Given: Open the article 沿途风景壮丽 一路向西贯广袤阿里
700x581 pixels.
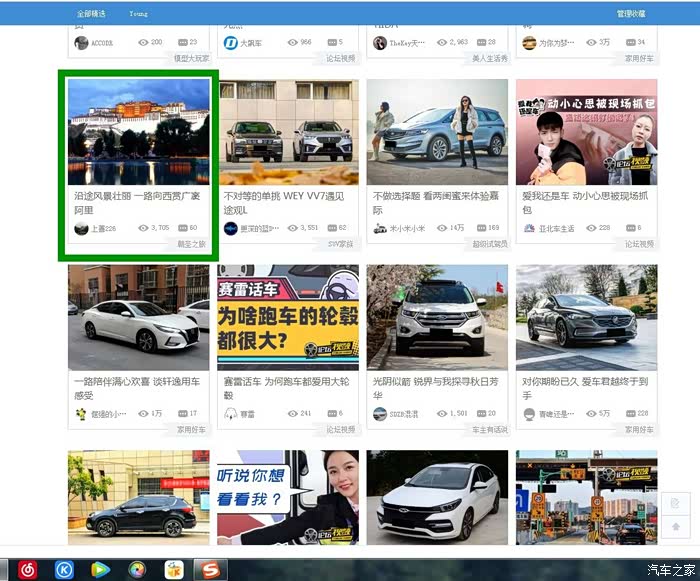Looking at the screenshot, I should pyautogui.click(x=137, y=203).
